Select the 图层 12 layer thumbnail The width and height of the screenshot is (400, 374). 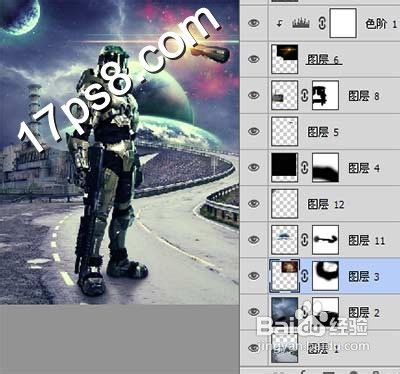285,203
